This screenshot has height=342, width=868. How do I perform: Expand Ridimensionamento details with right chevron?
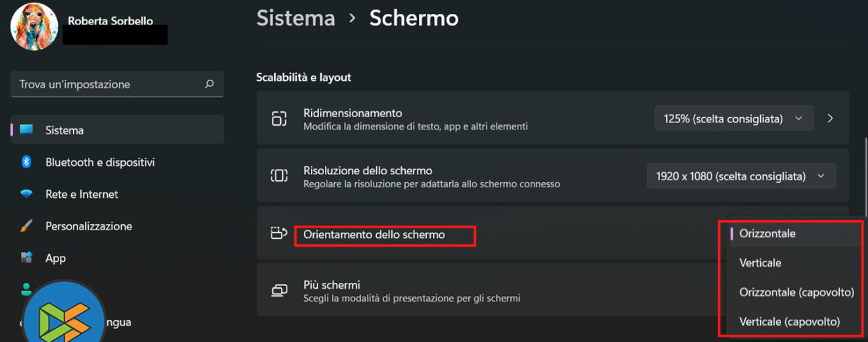(x=831, y=119)
